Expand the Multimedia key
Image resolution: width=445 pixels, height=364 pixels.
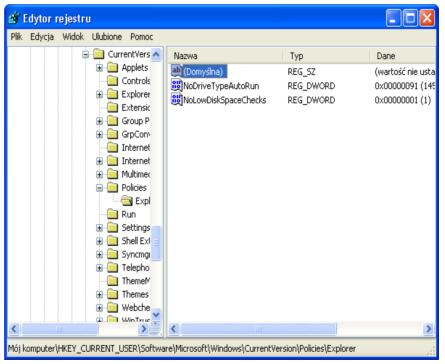click(x=99, y=174)
